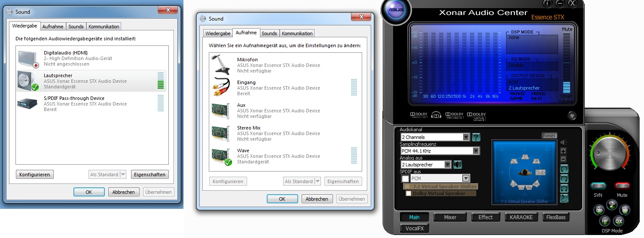Open the KARAOKE tab
The image size is (644, 238).
click(x=521, y=217)
